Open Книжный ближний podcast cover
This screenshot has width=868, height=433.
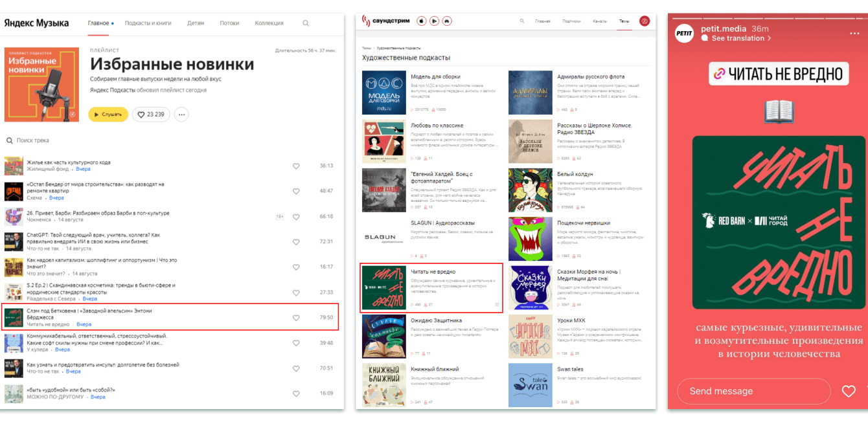coord(384,386)
